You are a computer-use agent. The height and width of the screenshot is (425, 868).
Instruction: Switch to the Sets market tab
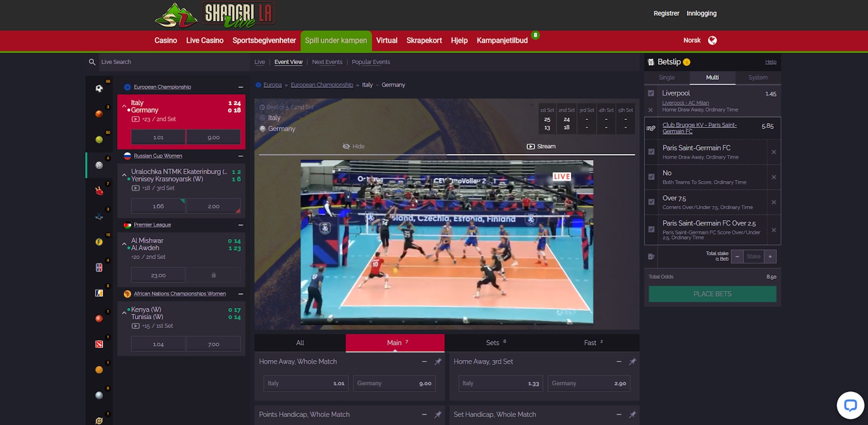click(x=493, y=343)
